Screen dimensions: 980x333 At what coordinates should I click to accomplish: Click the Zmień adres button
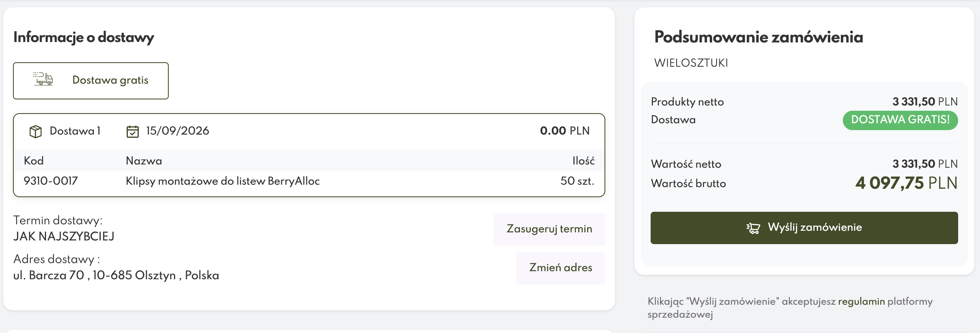[560, 268]
